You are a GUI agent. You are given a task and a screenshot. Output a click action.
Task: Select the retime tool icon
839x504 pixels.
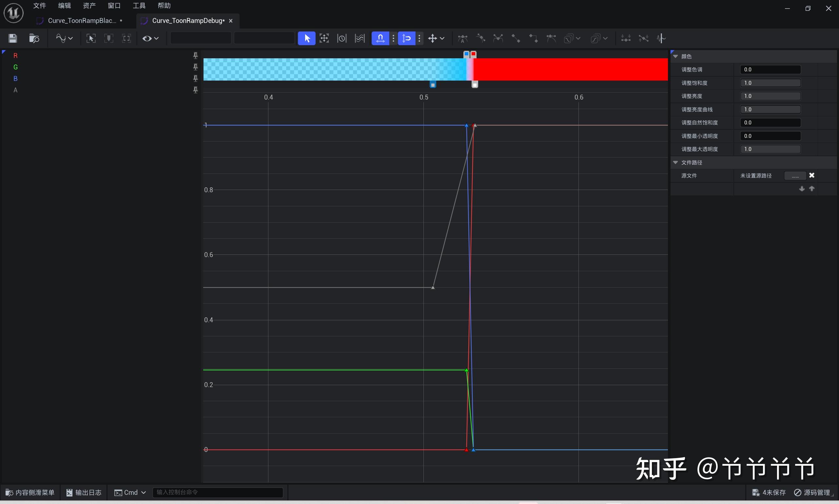coord(341,38)
